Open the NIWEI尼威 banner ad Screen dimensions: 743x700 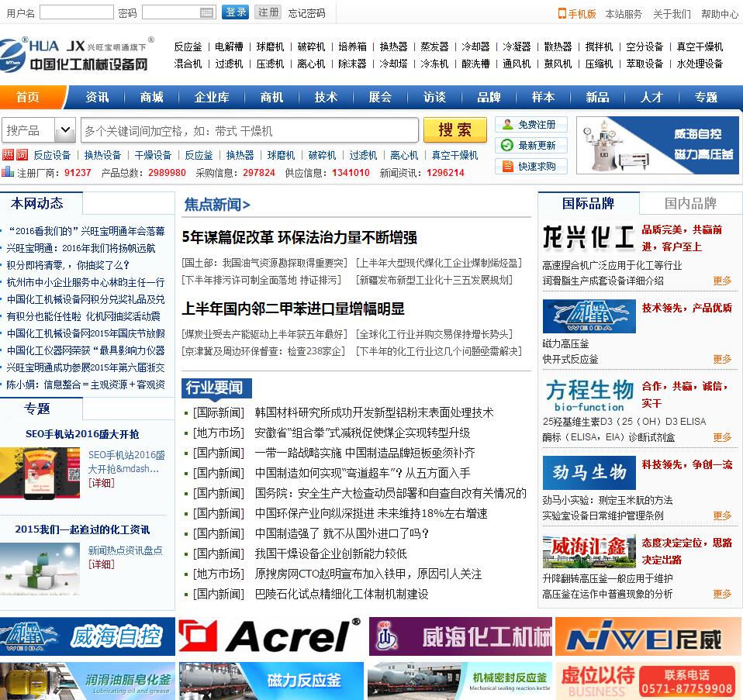[648, 636]
